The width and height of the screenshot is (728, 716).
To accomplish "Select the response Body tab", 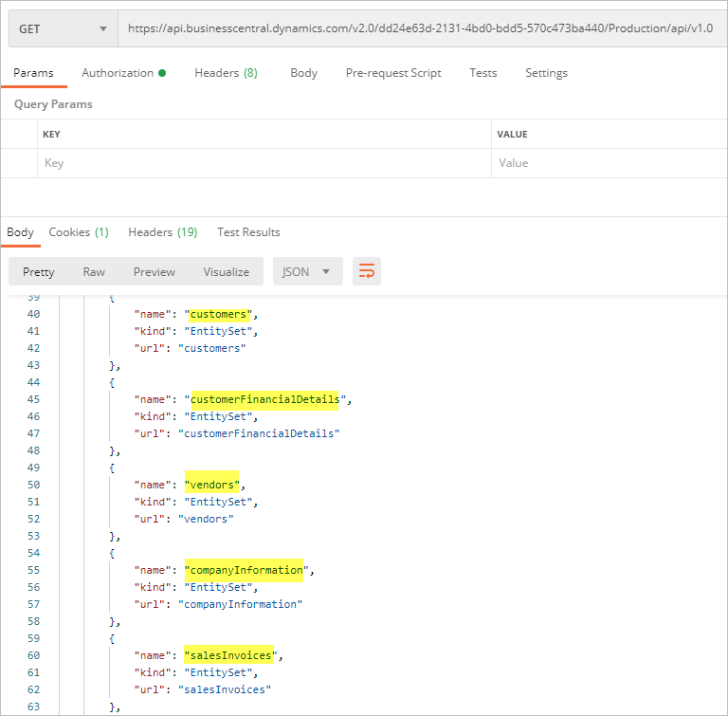I will coord(20,232).
